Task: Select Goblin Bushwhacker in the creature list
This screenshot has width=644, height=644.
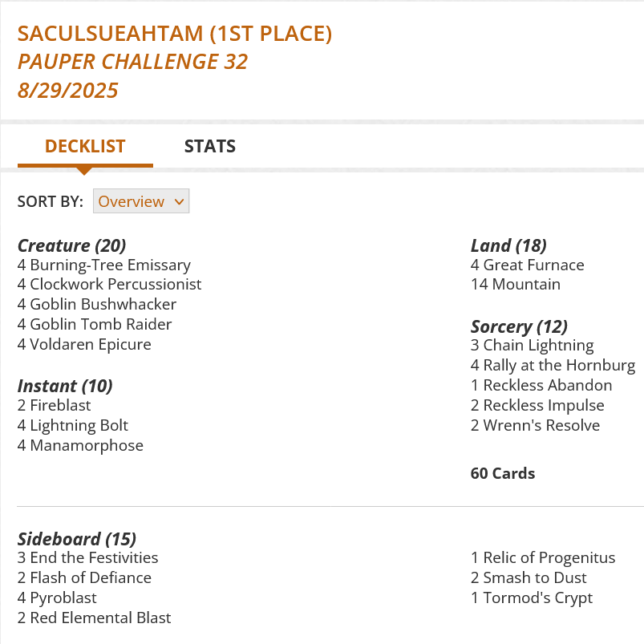Action: click(103, 304)
